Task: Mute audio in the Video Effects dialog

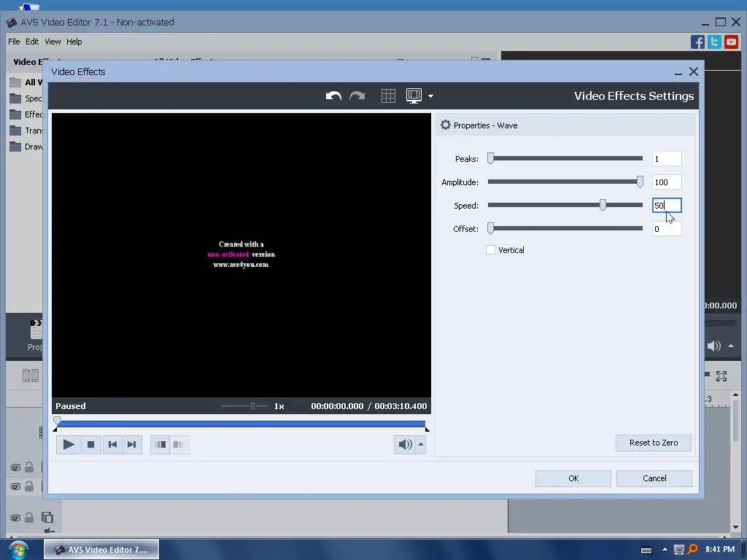Action: 405,445
